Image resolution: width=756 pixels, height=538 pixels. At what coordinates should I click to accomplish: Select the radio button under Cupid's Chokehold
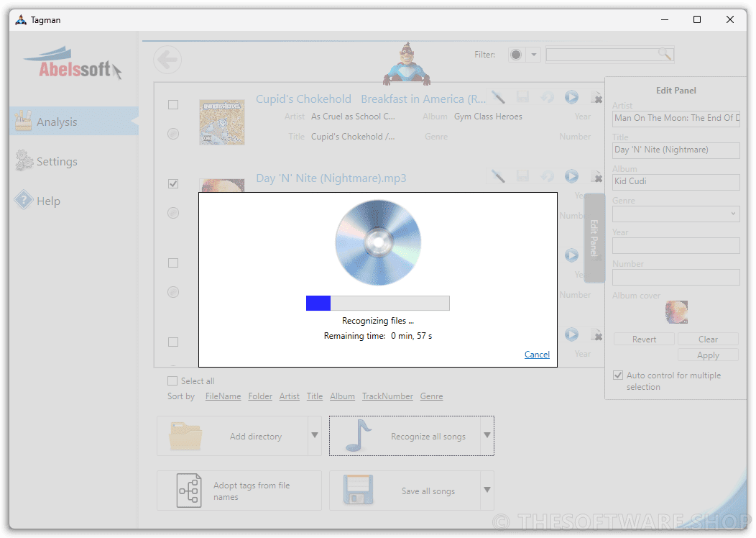tap(173, 134)
